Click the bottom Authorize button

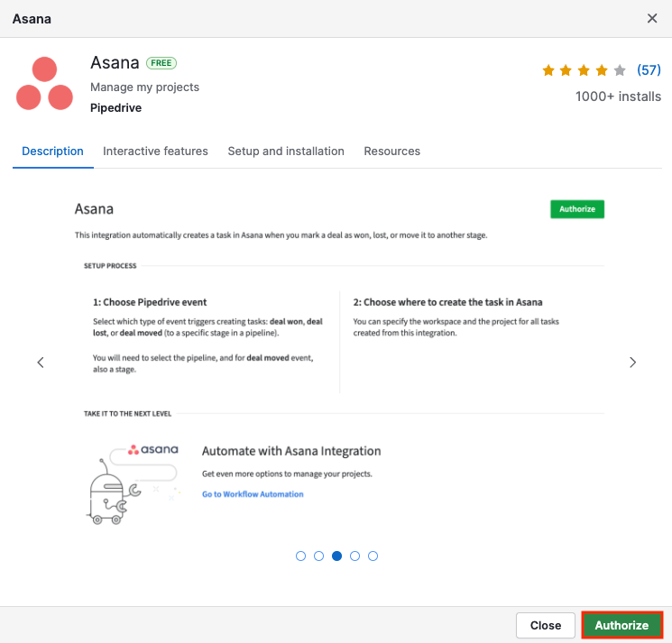[x=621, y=625]
